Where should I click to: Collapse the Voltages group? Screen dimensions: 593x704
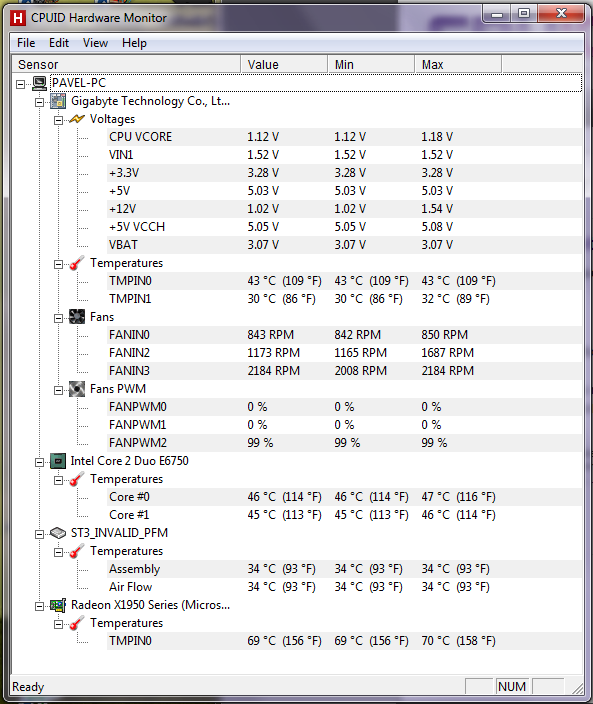pos(58,120)
